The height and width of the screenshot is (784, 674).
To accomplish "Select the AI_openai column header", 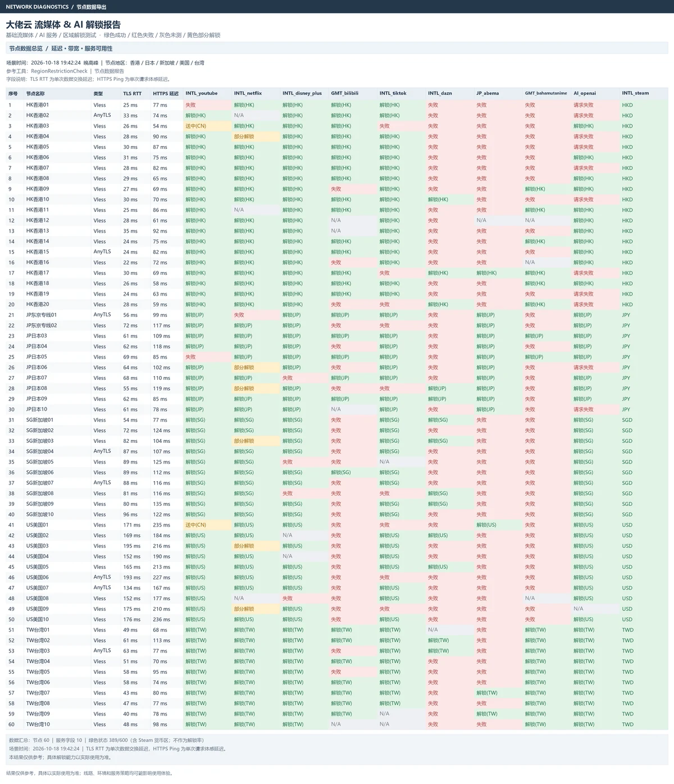I will [585, 93].
